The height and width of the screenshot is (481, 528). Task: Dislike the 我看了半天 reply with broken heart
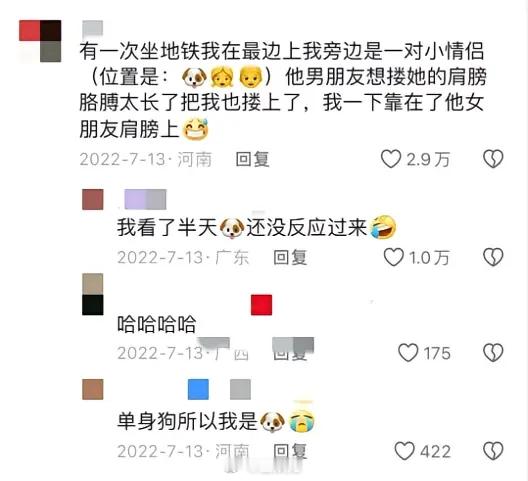pyautogui.click(x=493, y=257)
